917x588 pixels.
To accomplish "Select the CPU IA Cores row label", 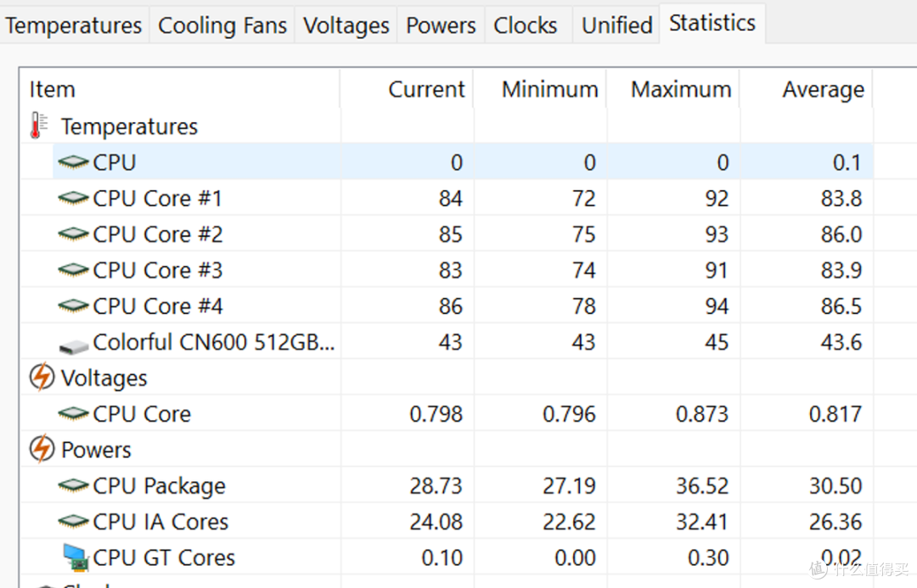I will [160, 521].
